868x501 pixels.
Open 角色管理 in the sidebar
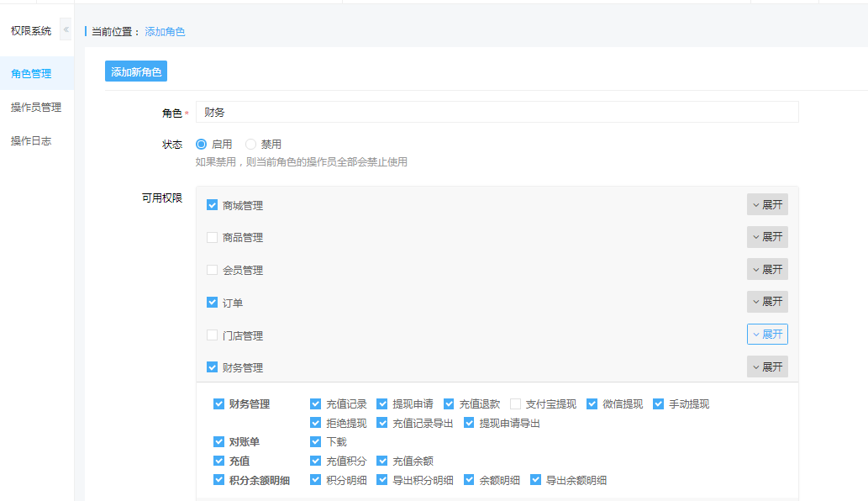pos(36,73)
